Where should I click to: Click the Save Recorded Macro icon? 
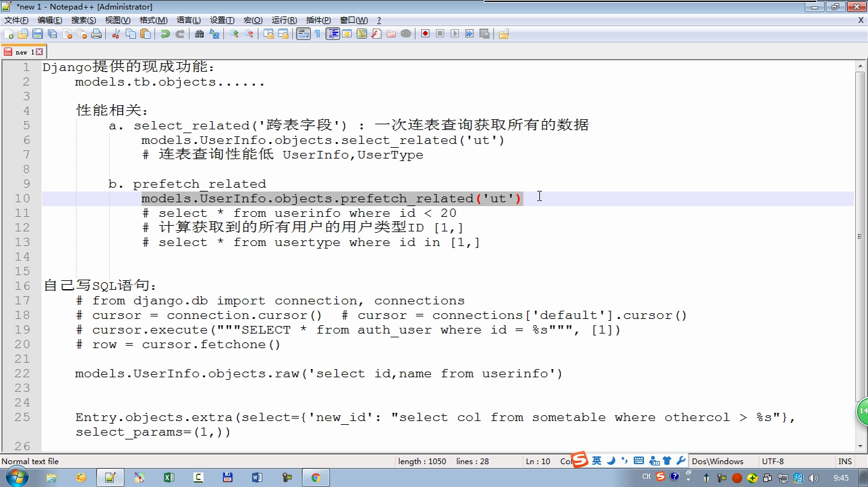(484, 34)
